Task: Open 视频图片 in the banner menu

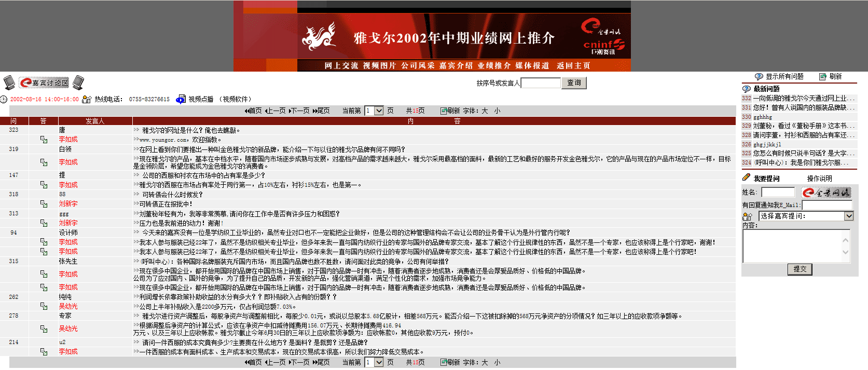Action: (379, 66)
